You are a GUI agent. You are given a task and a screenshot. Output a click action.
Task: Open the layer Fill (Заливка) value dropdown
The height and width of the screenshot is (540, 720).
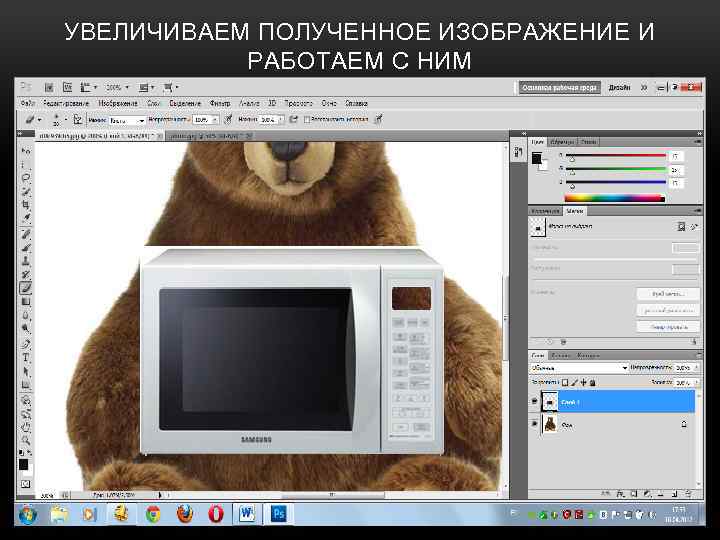(697, 382)
